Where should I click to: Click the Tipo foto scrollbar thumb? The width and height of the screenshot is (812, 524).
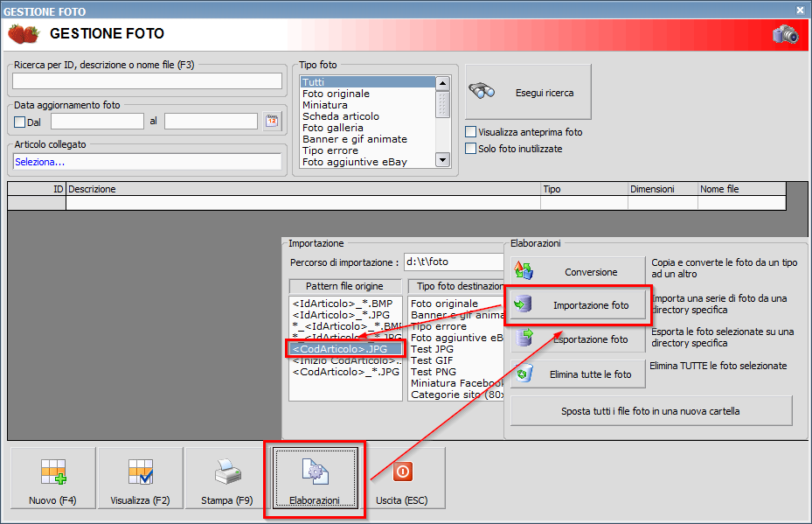[x=443, y=103]
